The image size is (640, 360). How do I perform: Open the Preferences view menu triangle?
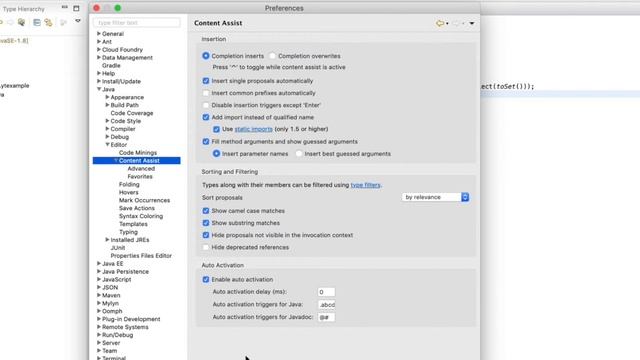tap(472, 23)
